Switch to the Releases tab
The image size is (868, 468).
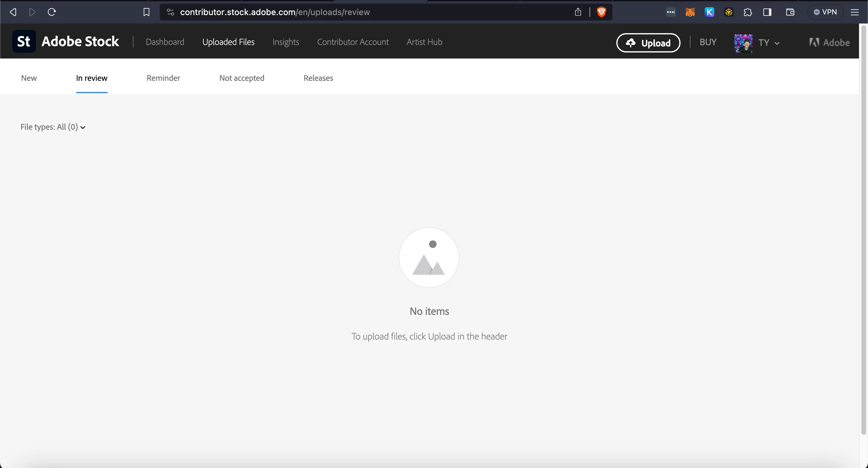(318, 78)
